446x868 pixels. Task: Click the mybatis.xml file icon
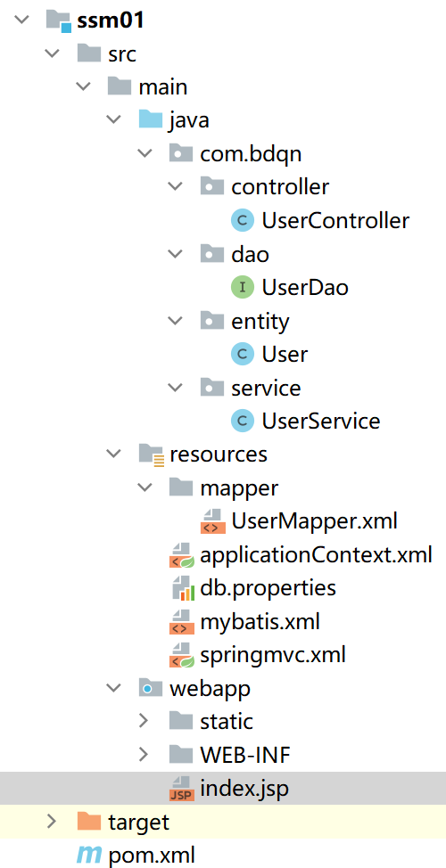(182, 622)
